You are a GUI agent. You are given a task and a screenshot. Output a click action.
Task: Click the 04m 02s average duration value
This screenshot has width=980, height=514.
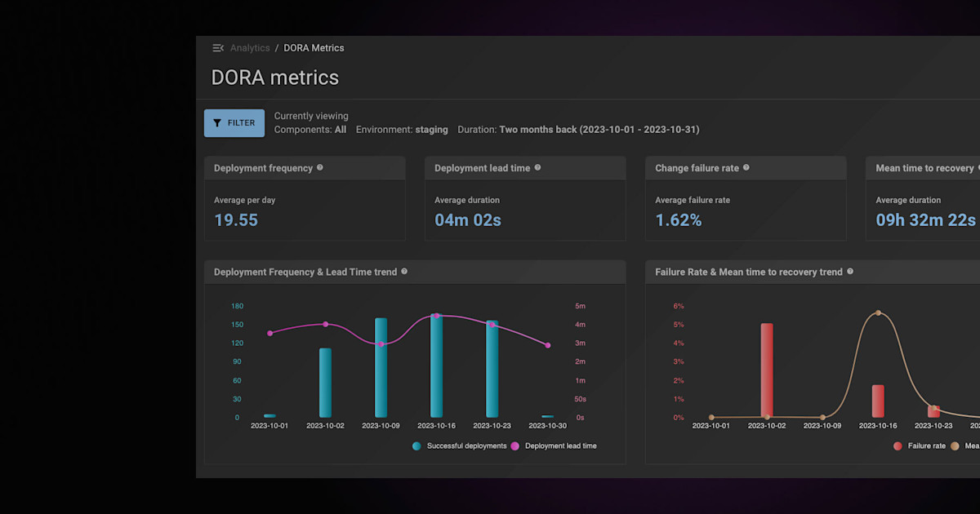coord(468,220)
